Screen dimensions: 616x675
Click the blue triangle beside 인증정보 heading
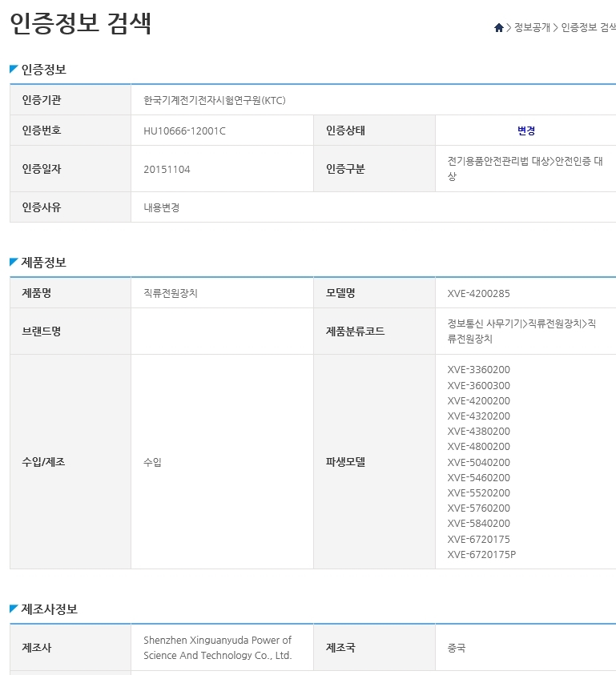14,70
